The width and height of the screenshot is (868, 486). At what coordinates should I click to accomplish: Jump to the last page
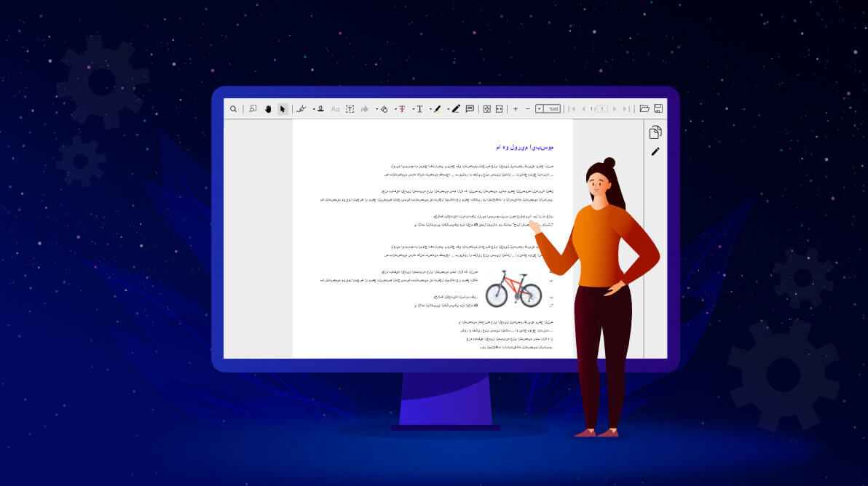click(x=626, y=109)
